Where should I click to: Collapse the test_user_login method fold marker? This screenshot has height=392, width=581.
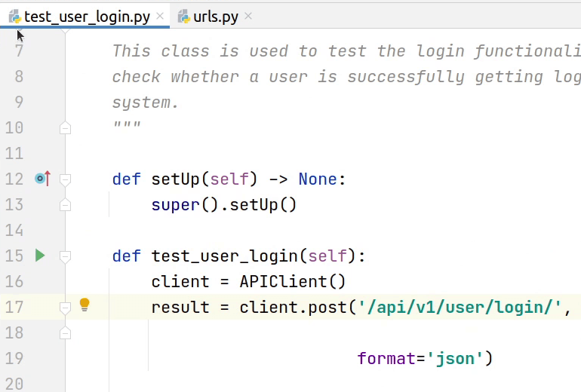tap(65, 256)
